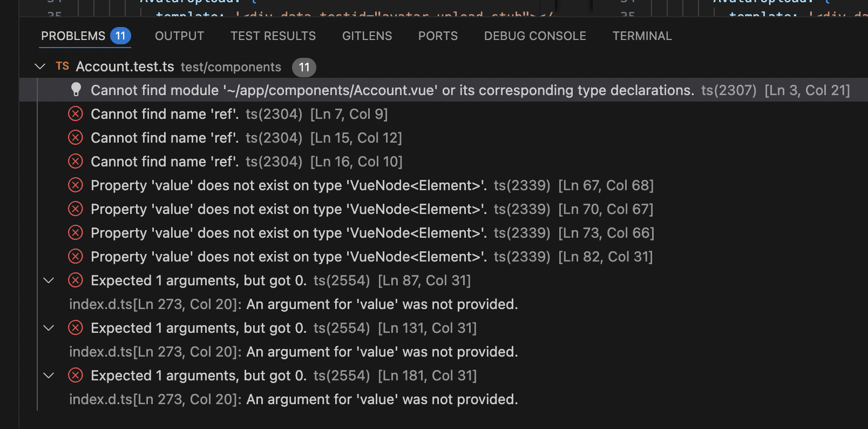Click the error icon next to the VueNode 'value' error at line 67

pos(76,185)
